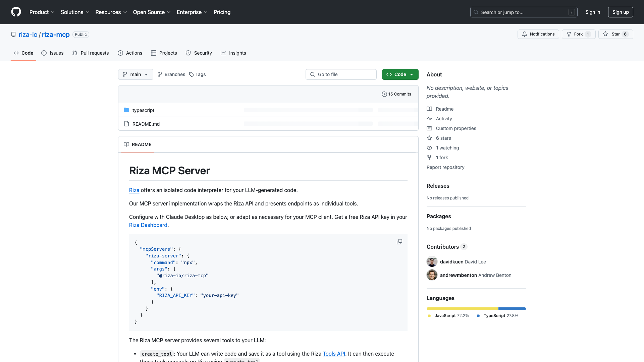This screenshot has height=362, width=644.
Task: Open the Issues tab via its circle icon
Action: (44, 53)
